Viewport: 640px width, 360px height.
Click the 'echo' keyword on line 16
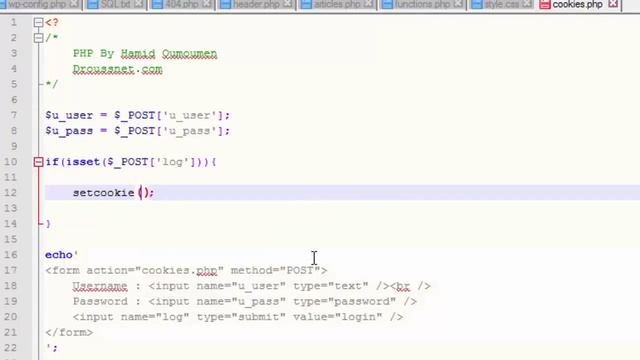coord(59,255)
